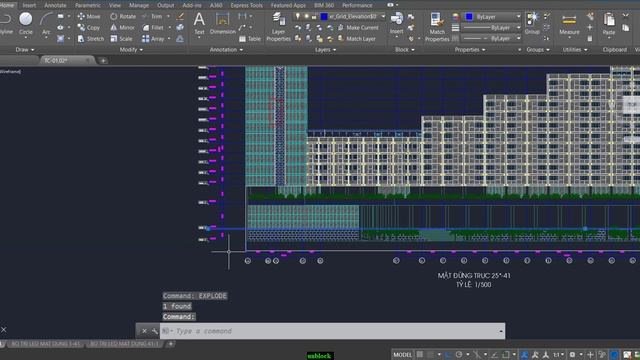Viewport: 640px width, 360px height.
Task: Click the Offset tool icon
Action: (x=180, y=38)
